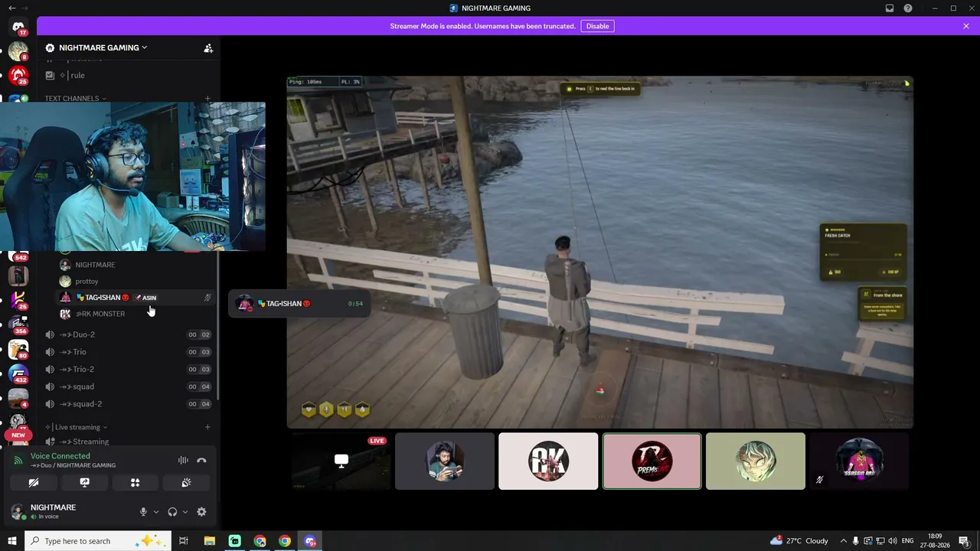980x551 pixels.
Task: Mute microphone in user panel
Action: click(143, 512)
